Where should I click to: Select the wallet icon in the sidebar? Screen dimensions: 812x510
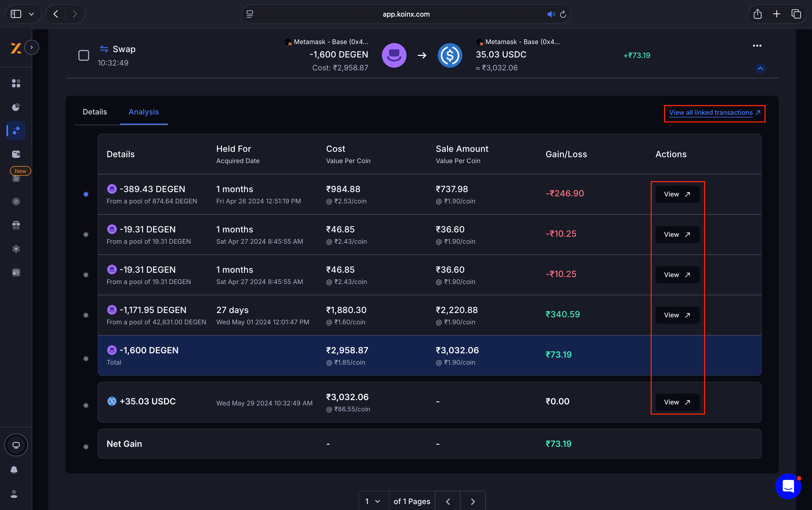(x=16, y=154)
